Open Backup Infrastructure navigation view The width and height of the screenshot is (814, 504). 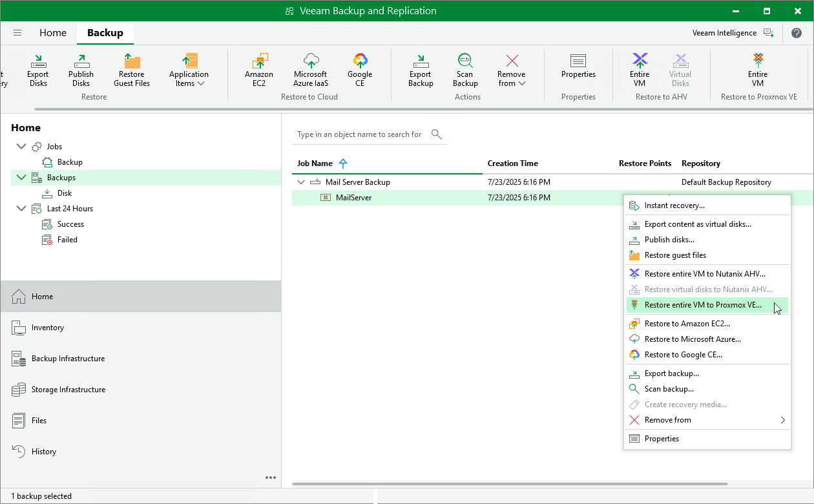coord(141,359)
